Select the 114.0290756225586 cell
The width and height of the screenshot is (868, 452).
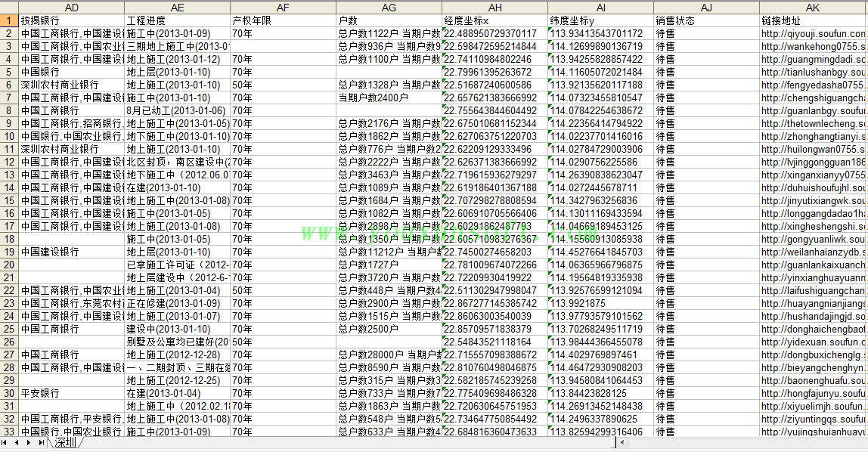[x=600, y=162]
